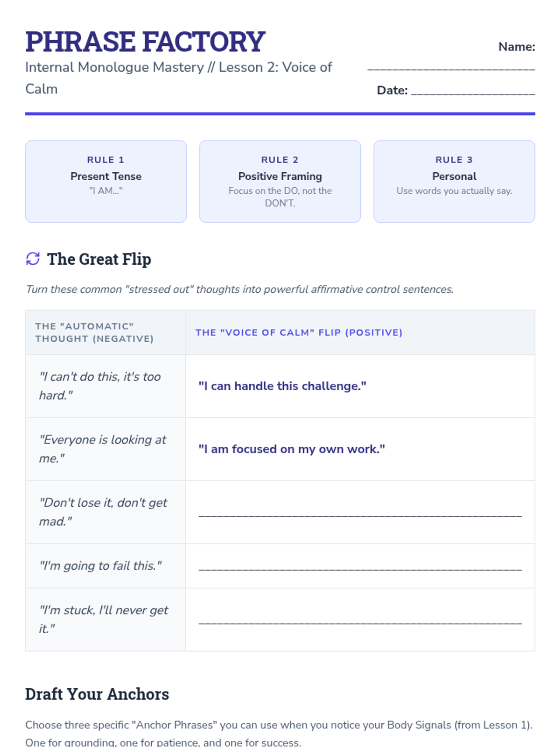This screenshot has width=560, height=747.
Task: Click the answer line for "I'm going to fail this"
Action: click(360, 568)
